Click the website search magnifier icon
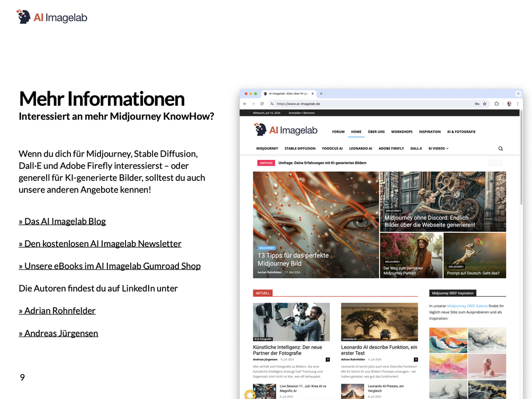This screenshot has width=532, height=399. point(500,149)
